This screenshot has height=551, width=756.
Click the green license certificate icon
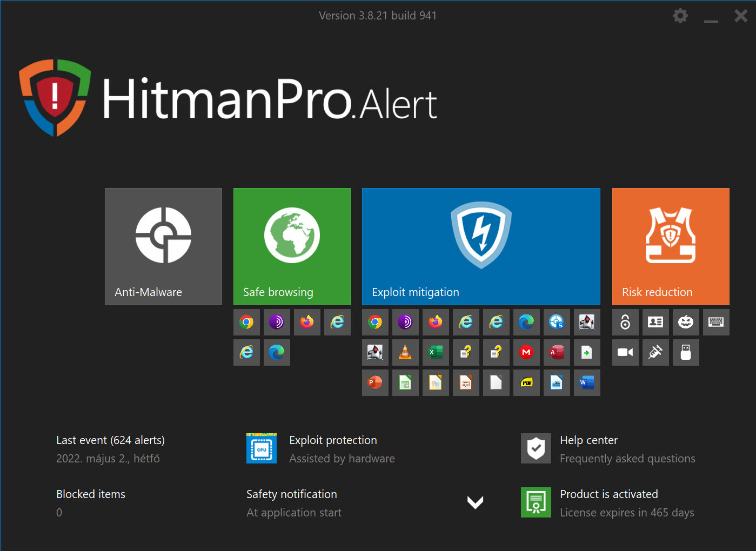click(x=536, y=502)
